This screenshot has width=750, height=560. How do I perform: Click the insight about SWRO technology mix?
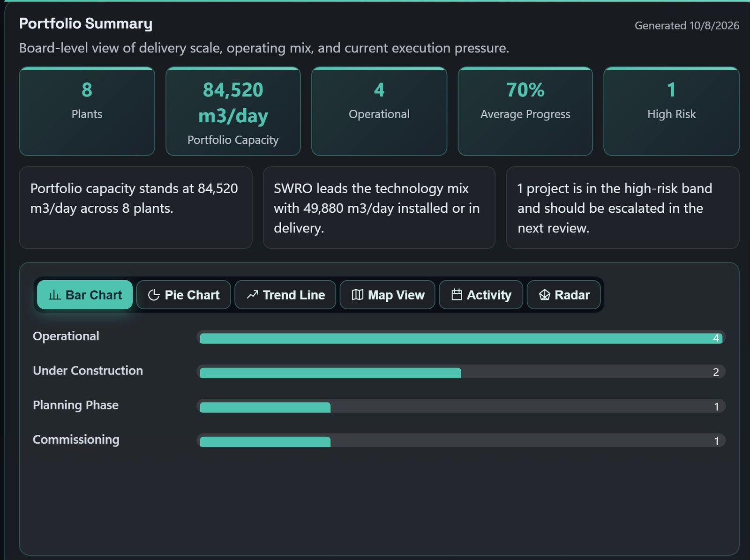[x=379, y=208]
